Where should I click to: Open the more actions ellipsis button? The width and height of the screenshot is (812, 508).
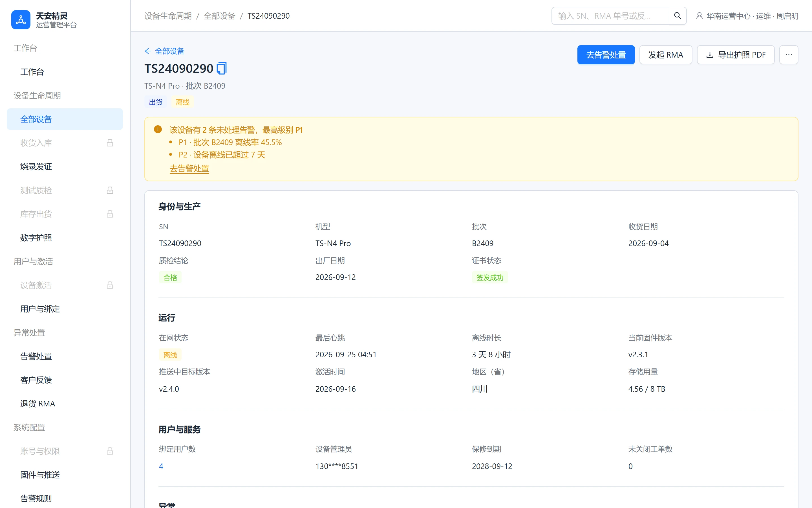point(789,55)
